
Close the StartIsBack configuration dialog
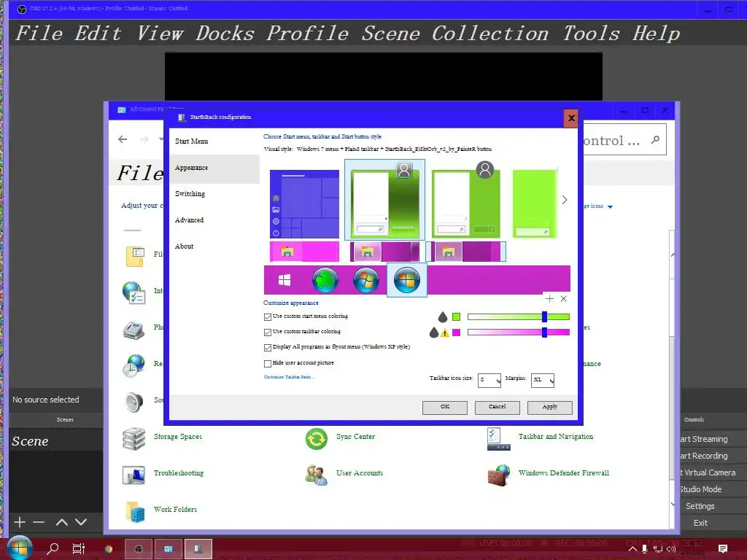pyautogui.click(x=570, y=118)
